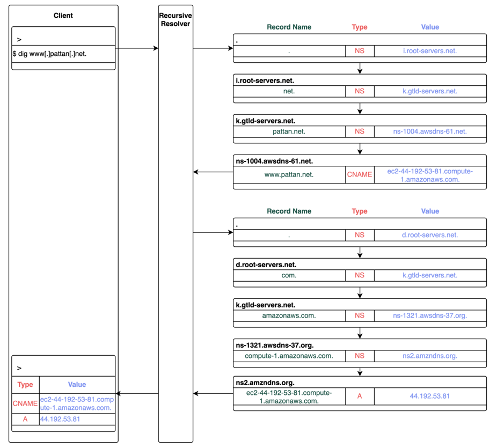Click the 44.192.53.81 A record value
The height and width of the screenshot is (448, 497).
[x=429, y=396]
